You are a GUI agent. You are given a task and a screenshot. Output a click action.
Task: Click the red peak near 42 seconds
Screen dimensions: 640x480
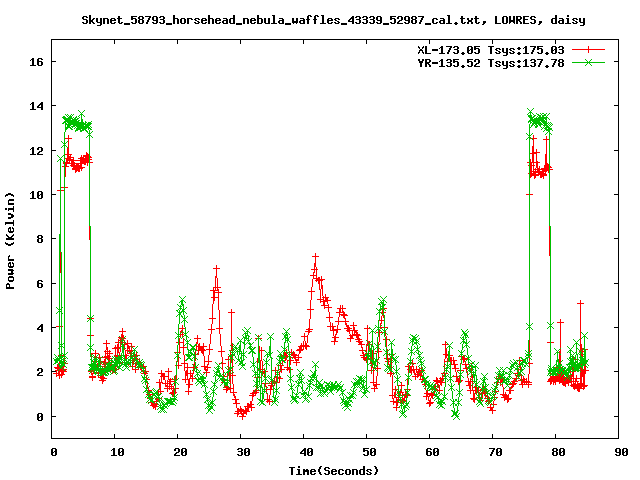coord(315,257)
